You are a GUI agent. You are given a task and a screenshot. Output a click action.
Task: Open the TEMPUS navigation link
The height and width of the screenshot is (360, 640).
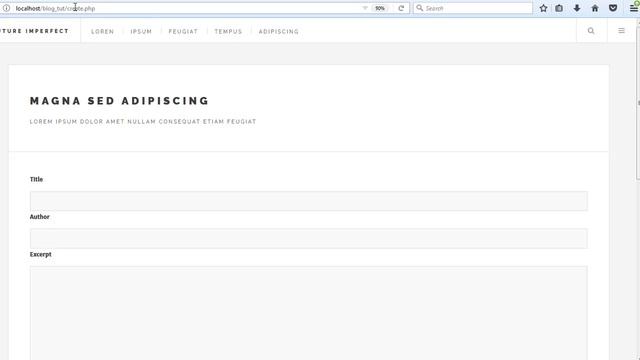click(228, 31)
